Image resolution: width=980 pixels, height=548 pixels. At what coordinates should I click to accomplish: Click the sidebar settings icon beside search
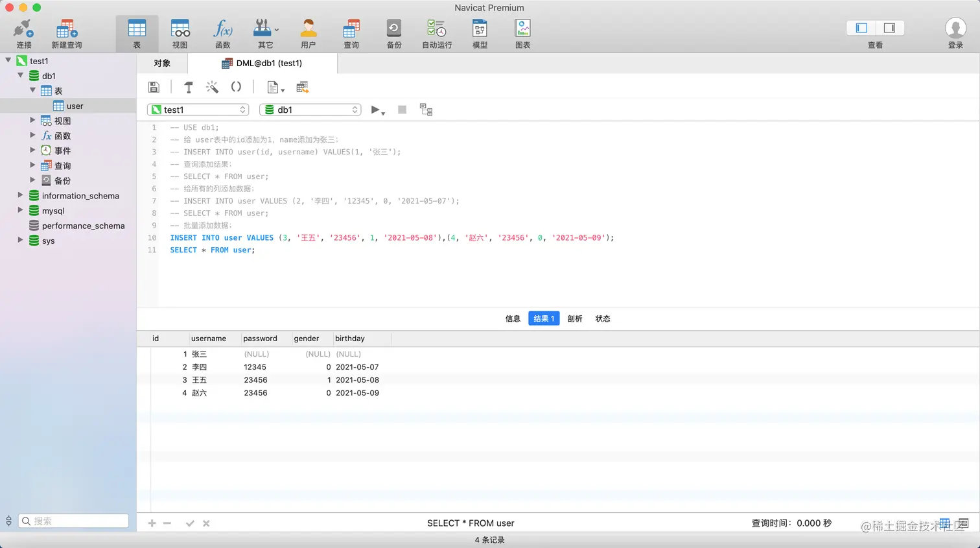click(8, 521)
